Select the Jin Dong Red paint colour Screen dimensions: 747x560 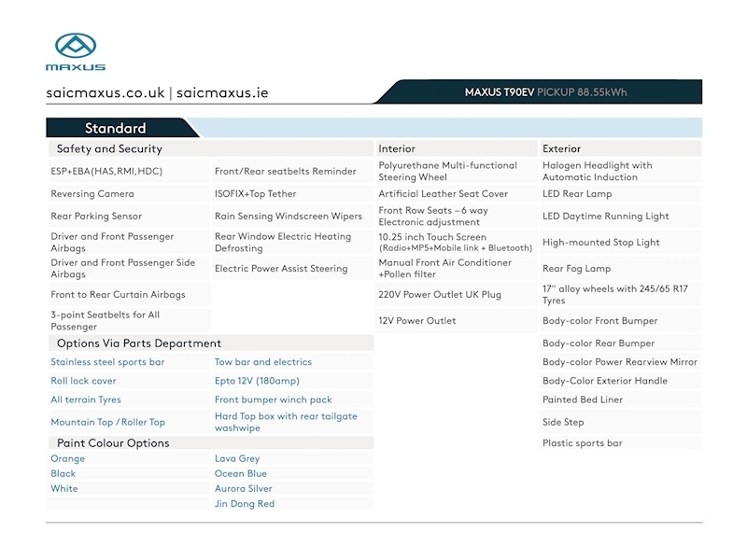[x=245, y=504]
